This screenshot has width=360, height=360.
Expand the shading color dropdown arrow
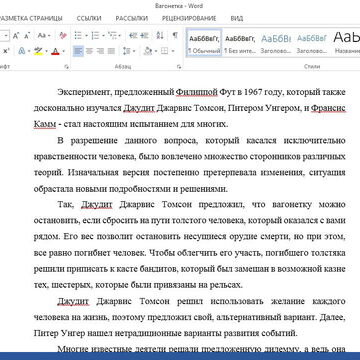[x=156, y=51]
